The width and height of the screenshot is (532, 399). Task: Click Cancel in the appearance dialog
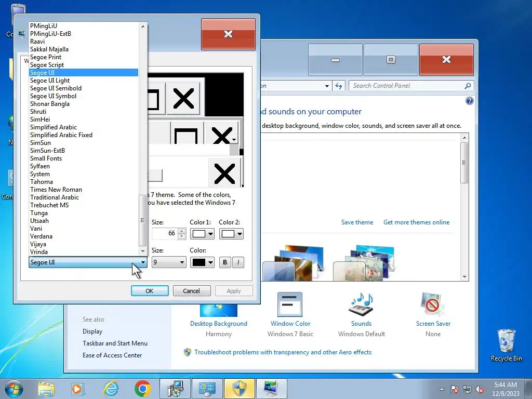[192, 291]
